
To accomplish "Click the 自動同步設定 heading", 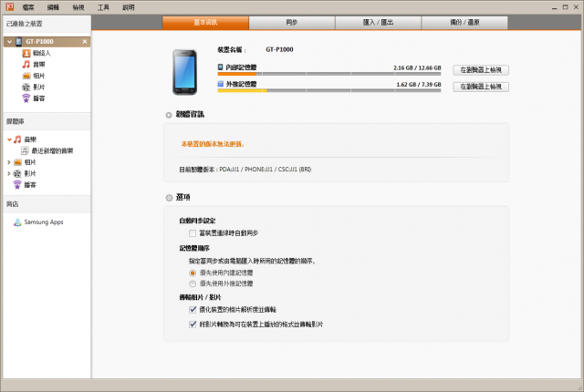I will click(x=197, y=221).
